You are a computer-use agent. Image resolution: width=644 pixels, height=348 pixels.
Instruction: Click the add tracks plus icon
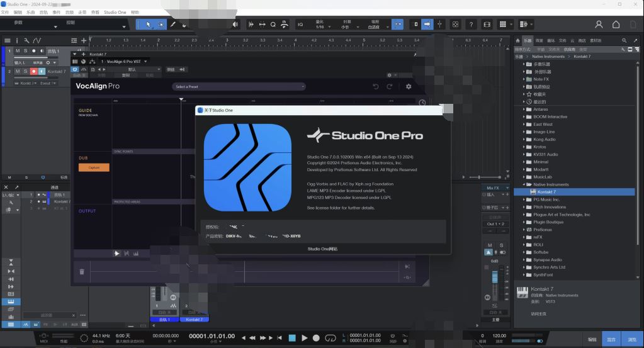click(84, 41)
